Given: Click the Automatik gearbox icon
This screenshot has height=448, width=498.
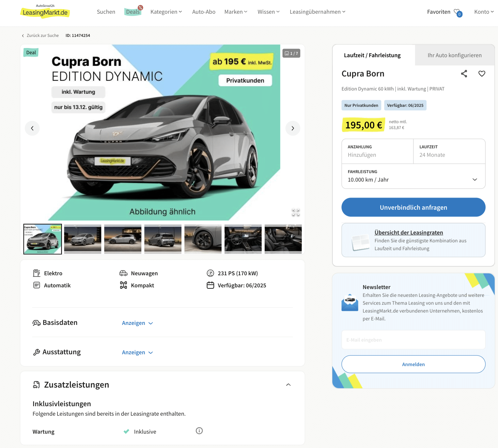Looking at the screenshot, I should 37,285.
